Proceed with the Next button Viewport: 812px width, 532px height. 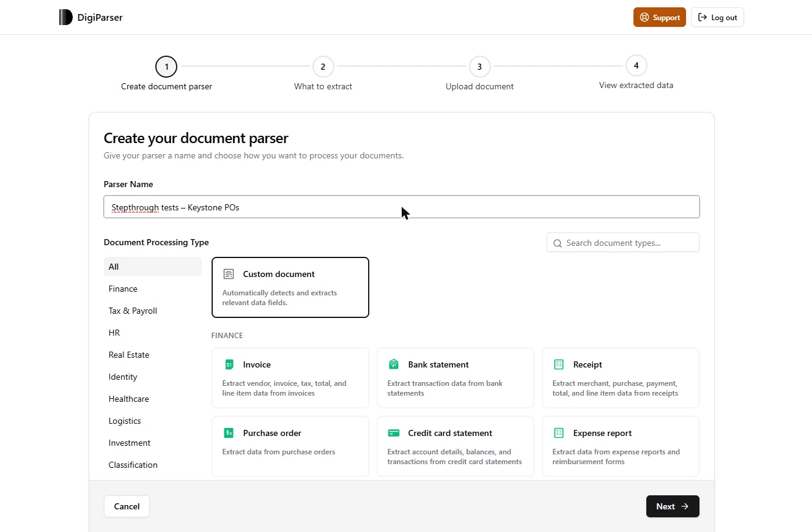coord(673,506)
